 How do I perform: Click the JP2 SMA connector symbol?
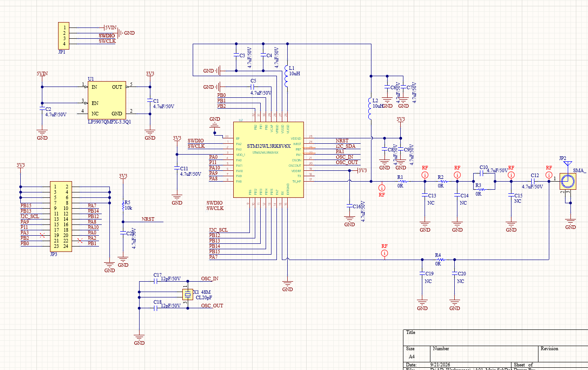[567, 181]
